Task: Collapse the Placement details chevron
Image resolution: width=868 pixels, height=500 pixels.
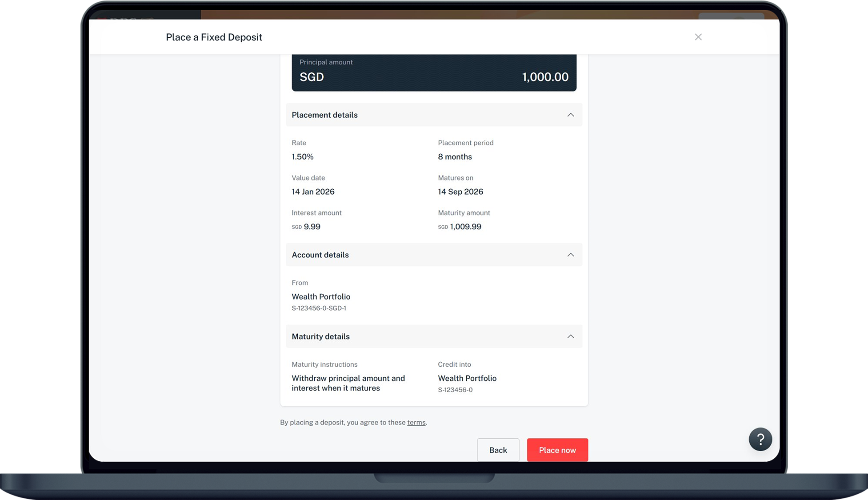Action: 571,115
